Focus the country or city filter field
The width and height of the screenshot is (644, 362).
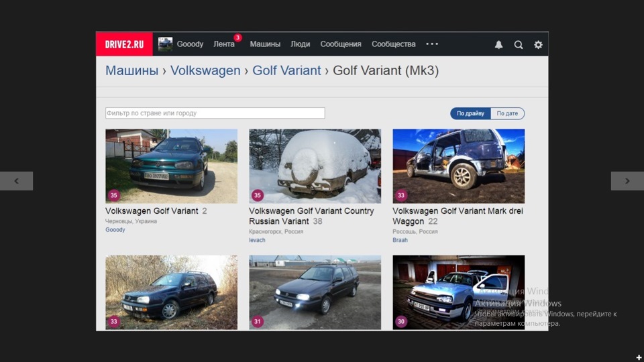click(215, 113)
